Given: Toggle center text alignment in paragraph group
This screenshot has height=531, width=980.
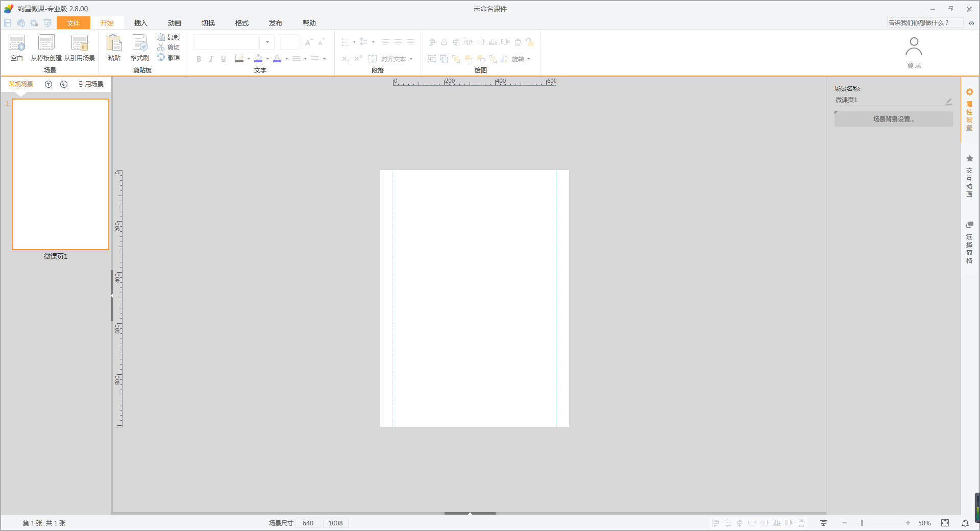Looking at the screenshot, I should tap(398, 42).
